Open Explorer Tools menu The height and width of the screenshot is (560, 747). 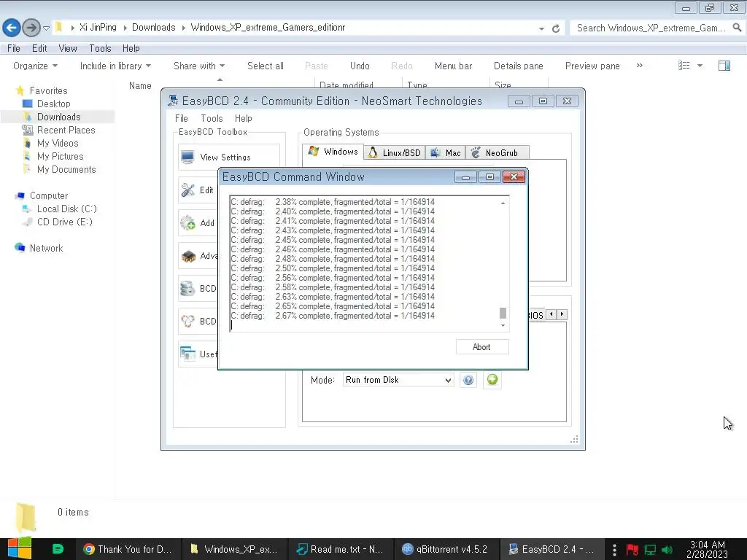99,49
